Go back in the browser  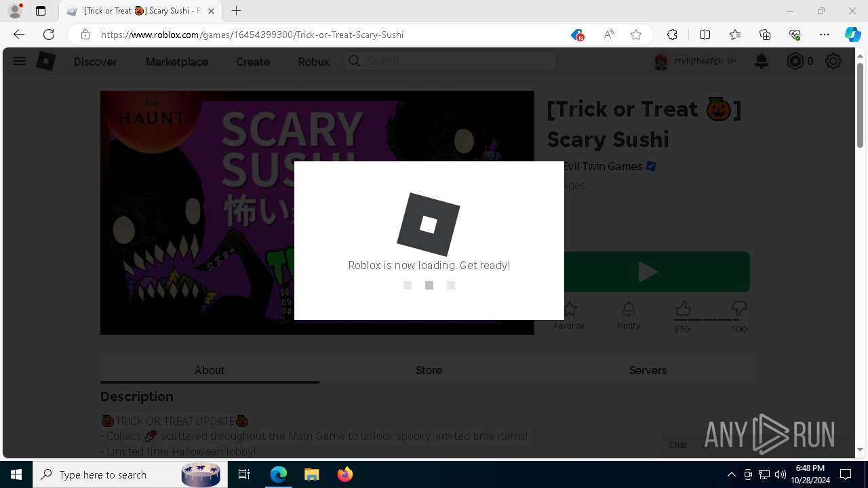pyautogui.click(x=19, y=35)
